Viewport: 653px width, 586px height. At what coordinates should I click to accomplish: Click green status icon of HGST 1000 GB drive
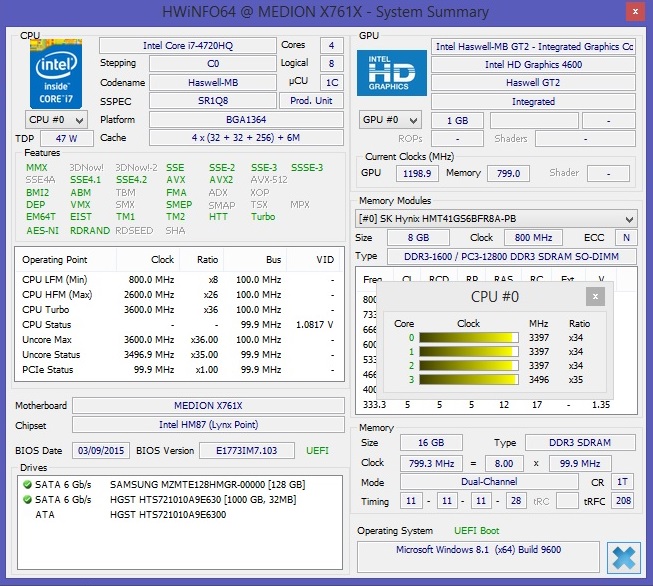click(27, 499)
